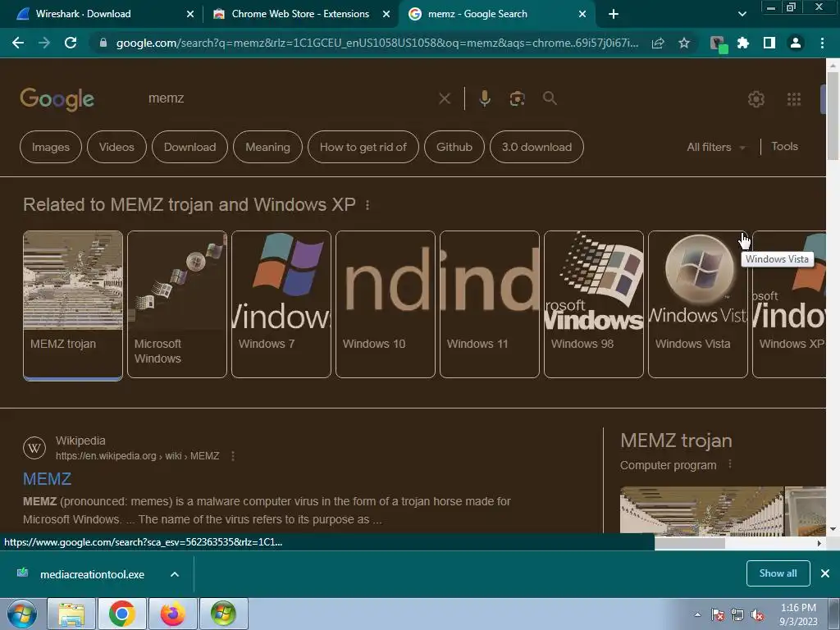
Task: Switch to the Chrome Web Store tab
Action: [300, 14]
